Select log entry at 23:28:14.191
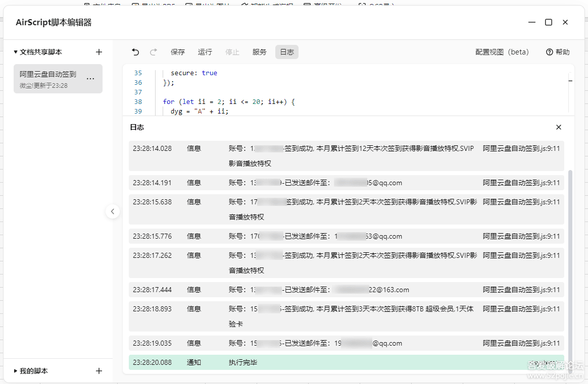Image resolution: width=588 pixels, height=384 pixels. [347, 183]
